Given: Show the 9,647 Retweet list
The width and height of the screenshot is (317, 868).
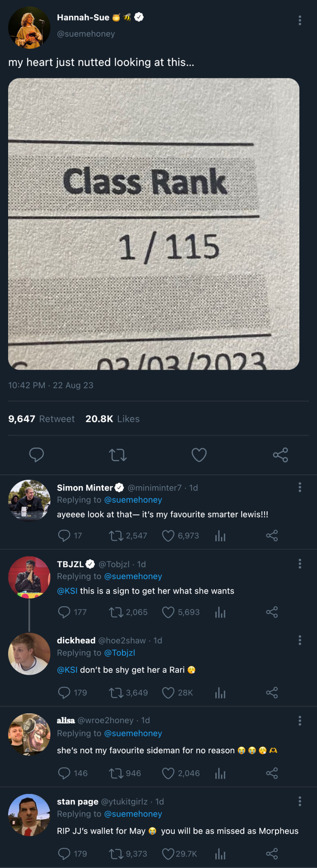Looking at the screenshot, I should [x=42, y=419].
